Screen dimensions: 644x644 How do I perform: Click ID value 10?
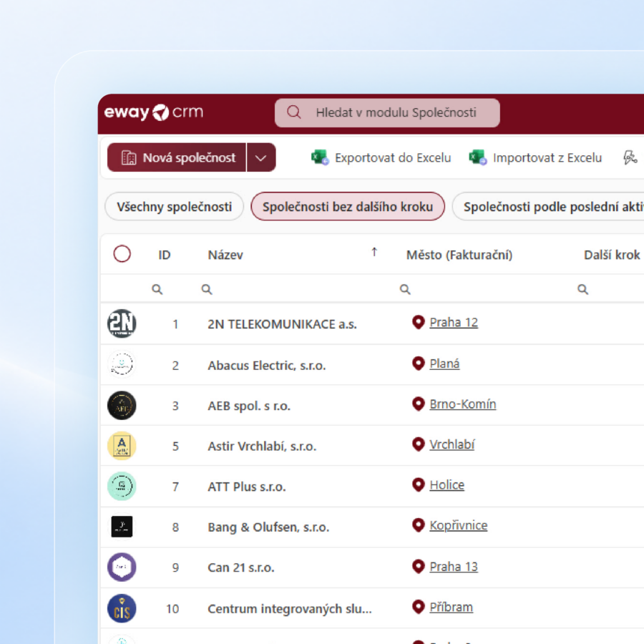pyautogui.click(x=172, y=609)
